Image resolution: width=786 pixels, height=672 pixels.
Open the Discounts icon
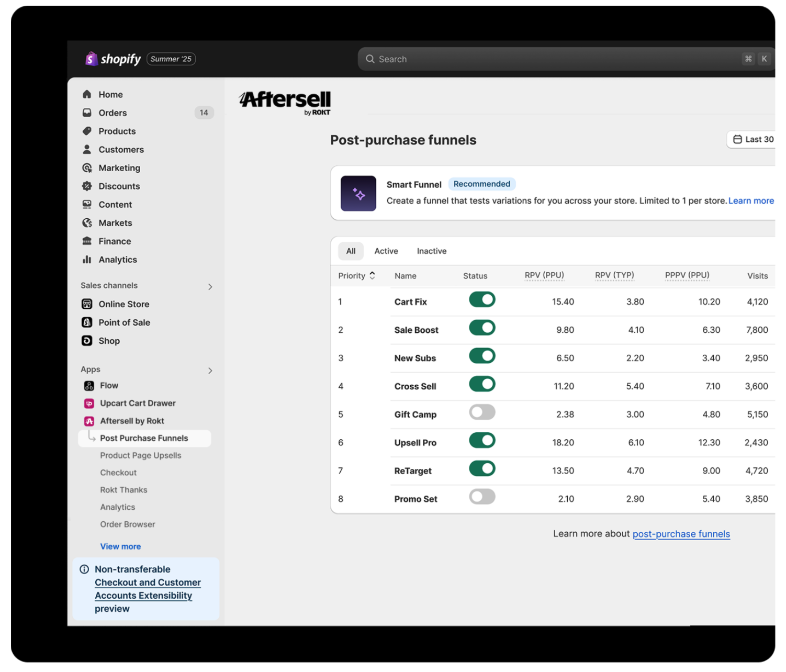point(87,186)
